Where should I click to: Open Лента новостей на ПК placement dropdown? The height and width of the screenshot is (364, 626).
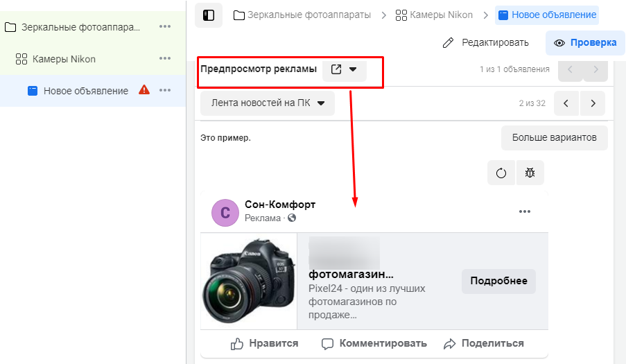pos(268,103)
